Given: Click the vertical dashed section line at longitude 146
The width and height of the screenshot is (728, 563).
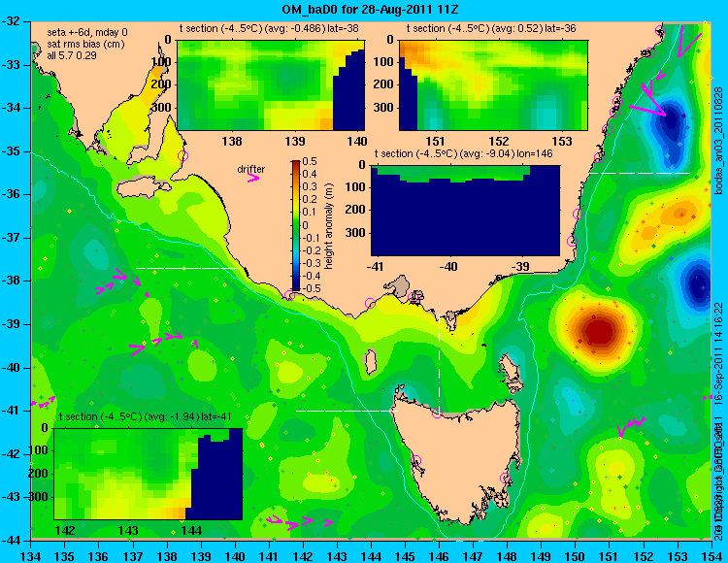Looking at the screenshot, I should [x=439, y=356].
